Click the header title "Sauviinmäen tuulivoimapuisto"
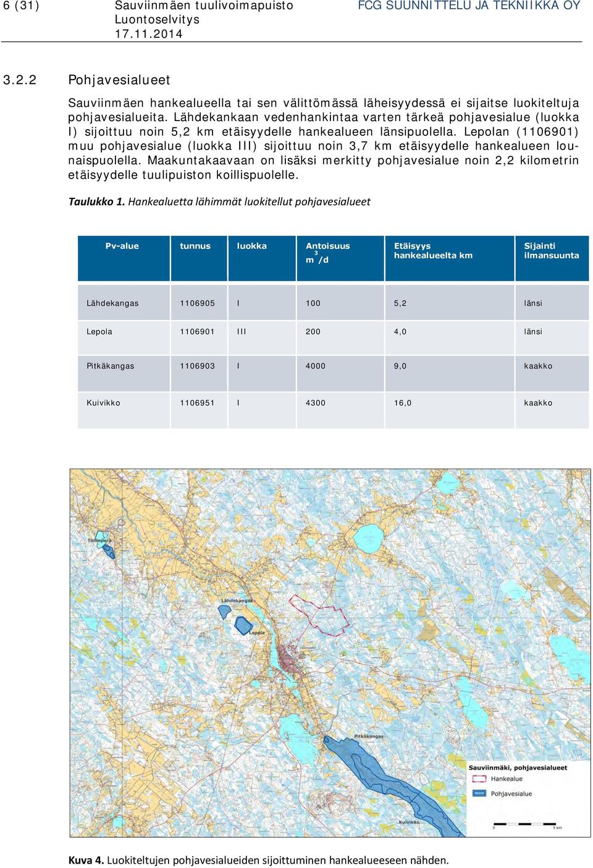593x868 pixels. point(204,6)
